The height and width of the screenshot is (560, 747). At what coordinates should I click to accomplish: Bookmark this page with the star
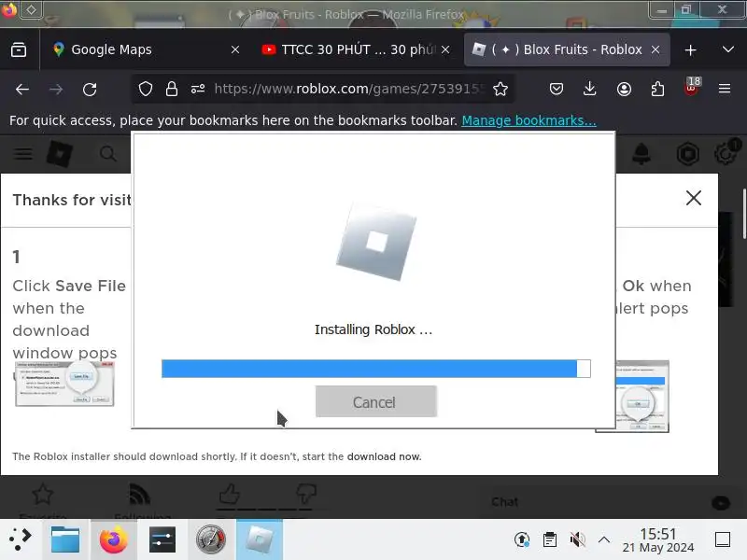tap(500, 89)
